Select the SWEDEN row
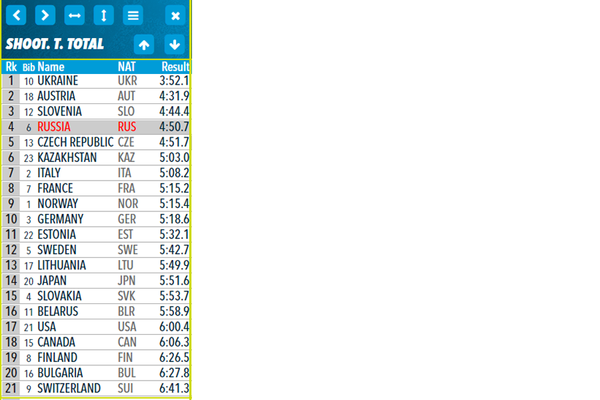Image resolution: width=600 pixels, height=400 pixels. click(96, 250)
